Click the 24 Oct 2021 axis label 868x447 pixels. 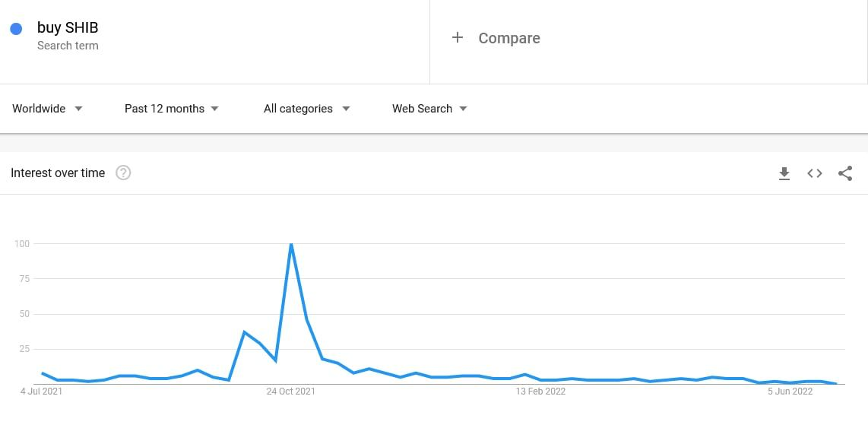[290, 392]
